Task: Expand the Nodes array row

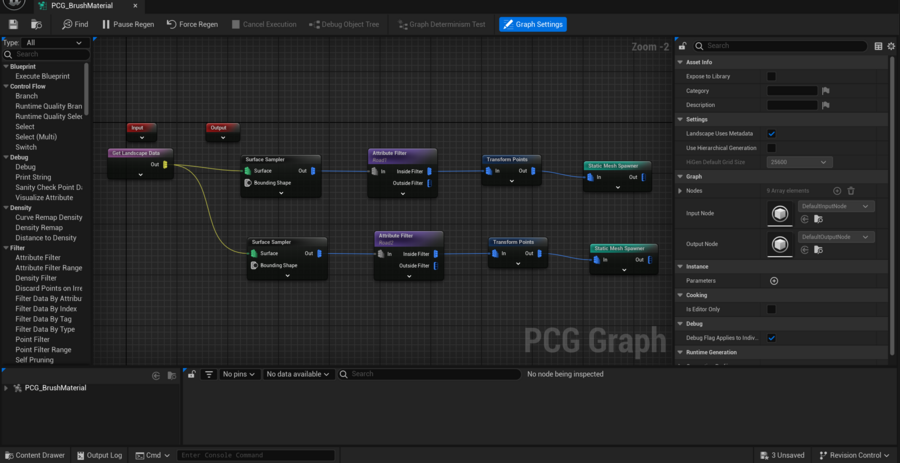Action: pos(680,190)
